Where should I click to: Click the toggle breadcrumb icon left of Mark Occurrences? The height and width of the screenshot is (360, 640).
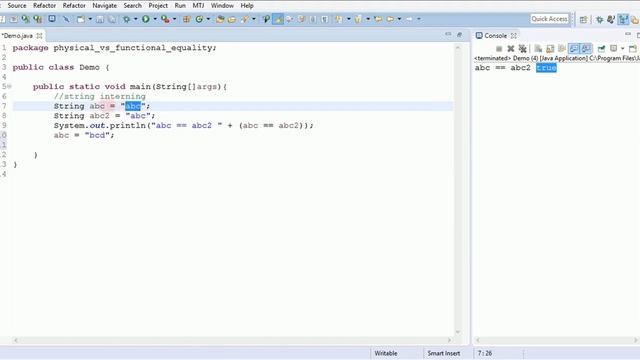coord(266,19)
